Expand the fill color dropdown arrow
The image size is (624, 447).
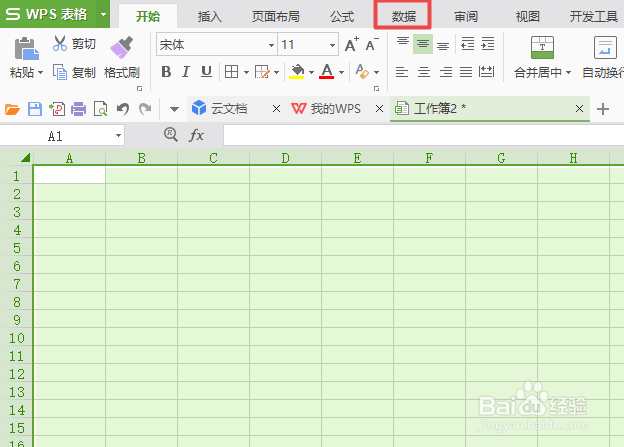pos(311,72)
